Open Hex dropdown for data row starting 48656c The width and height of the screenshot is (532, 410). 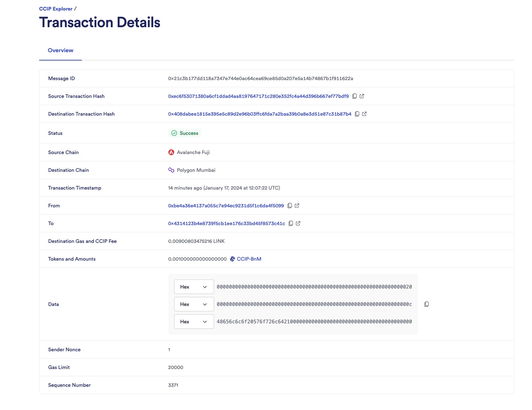[194, 322]
